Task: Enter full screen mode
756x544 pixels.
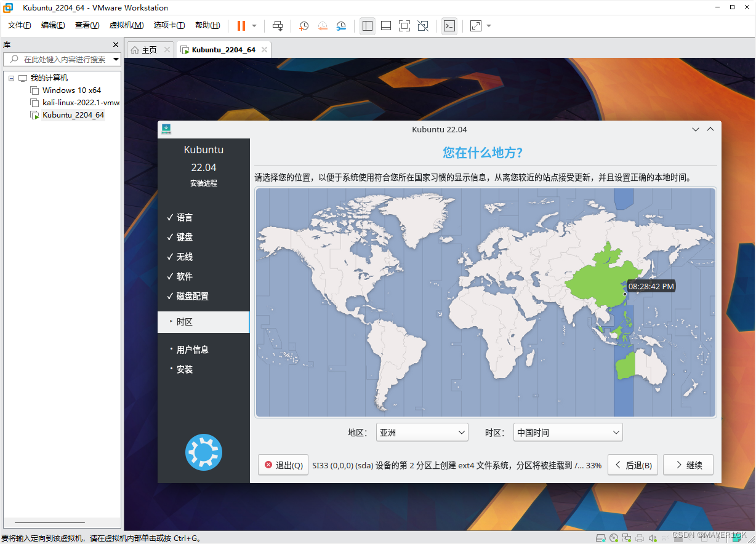Action: (404, 26)
